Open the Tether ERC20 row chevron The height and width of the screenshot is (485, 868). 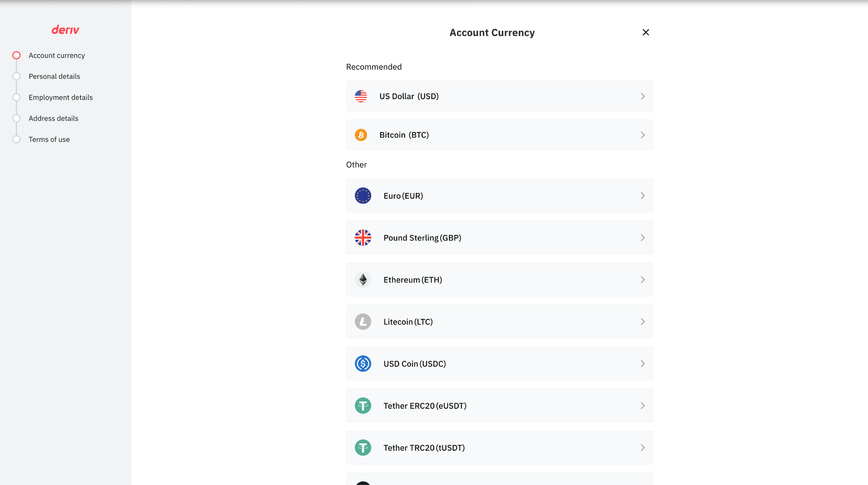click(643, 405)
